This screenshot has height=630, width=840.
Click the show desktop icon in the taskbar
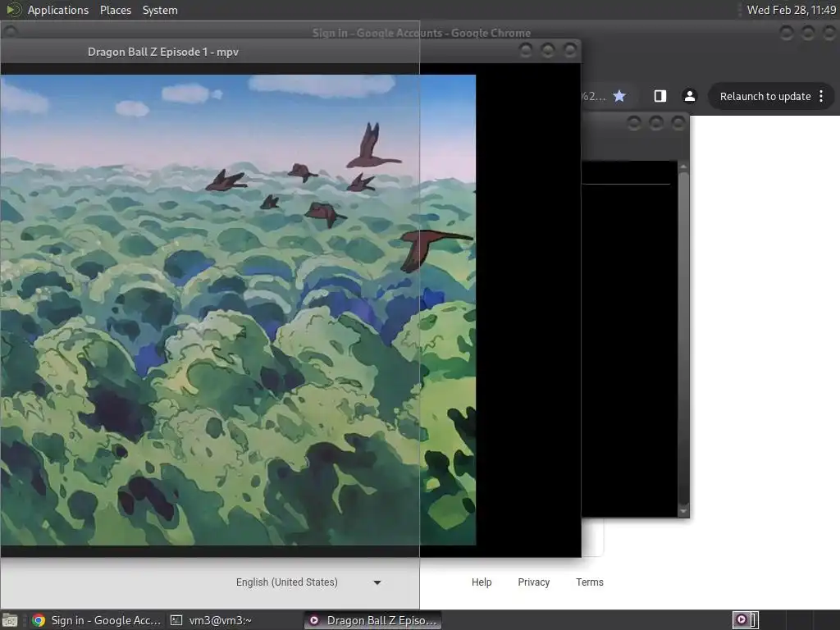[x=10, y=620]
